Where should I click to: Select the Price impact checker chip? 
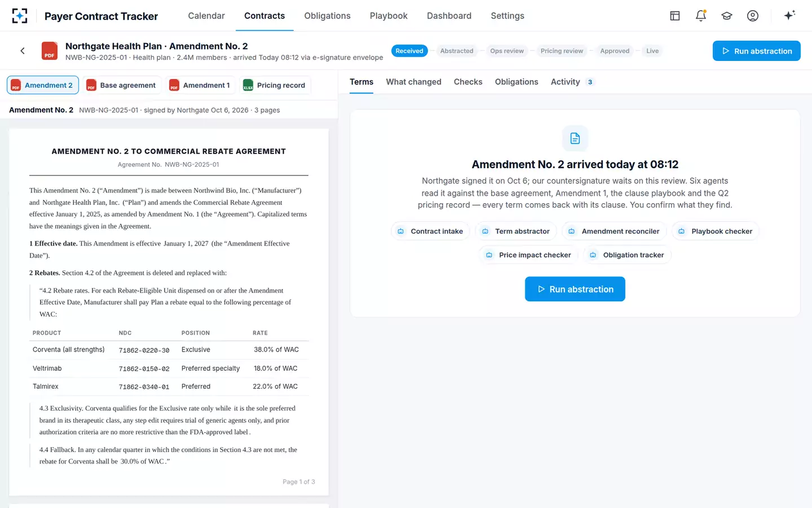(528, 255)
